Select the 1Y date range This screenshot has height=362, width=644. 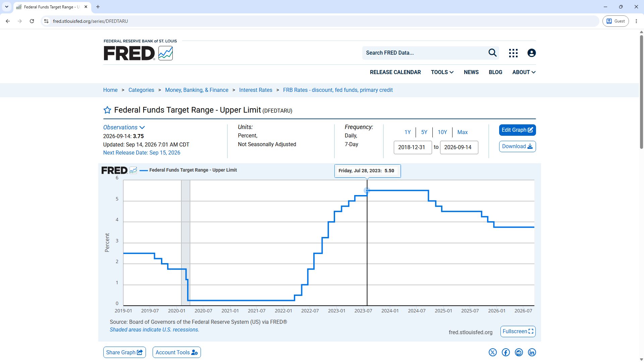point(408,132)
